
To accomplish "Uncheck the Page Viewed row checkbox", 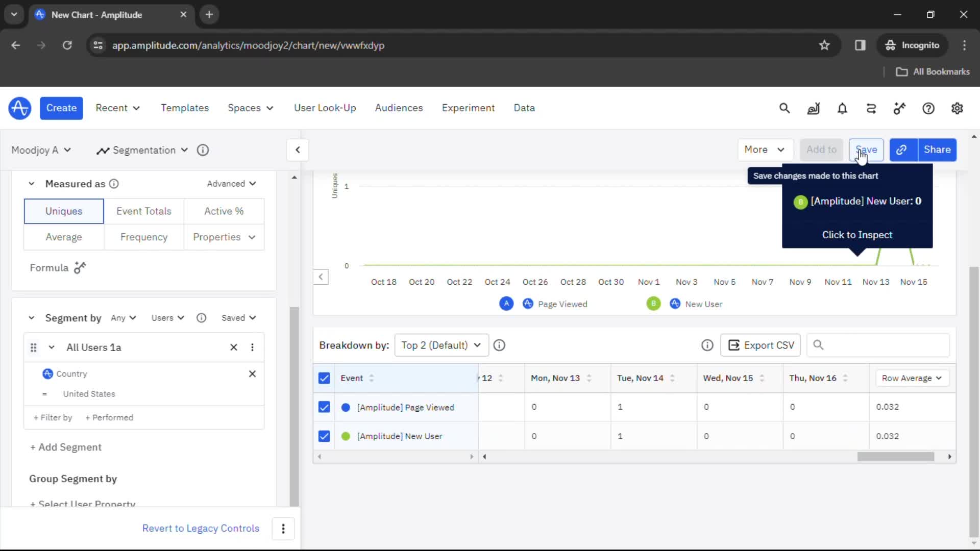I will pyautogui.click(x=324, y=407).
